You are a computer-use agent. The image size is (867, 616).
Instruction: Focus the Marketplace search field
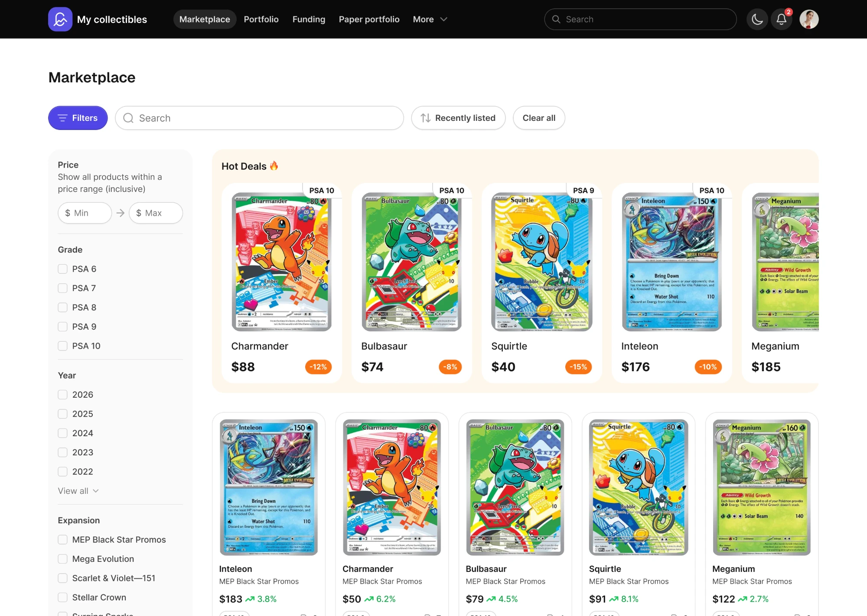coord(259,118)
